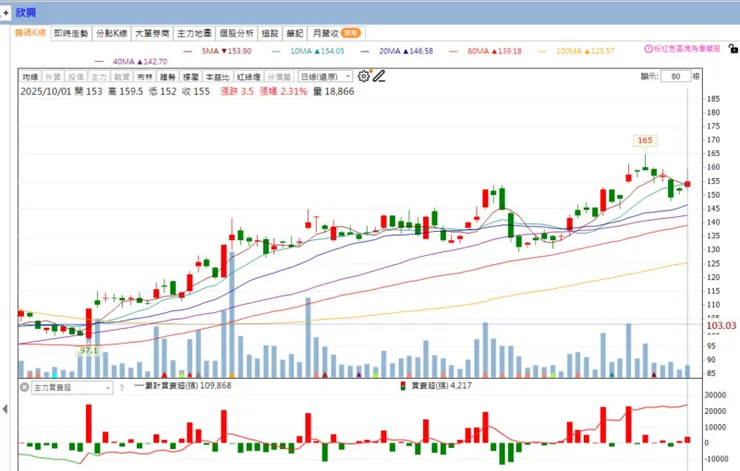Click the pink info circle icon
740x471 pixels.
coord(648,49)
